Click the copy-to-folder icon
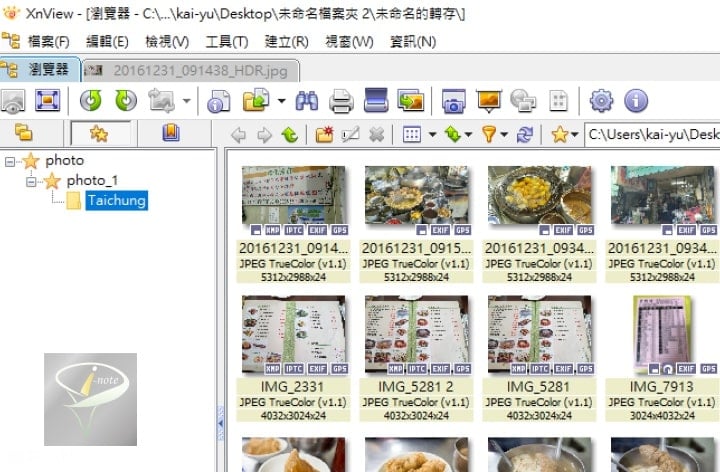 [256, 101]
